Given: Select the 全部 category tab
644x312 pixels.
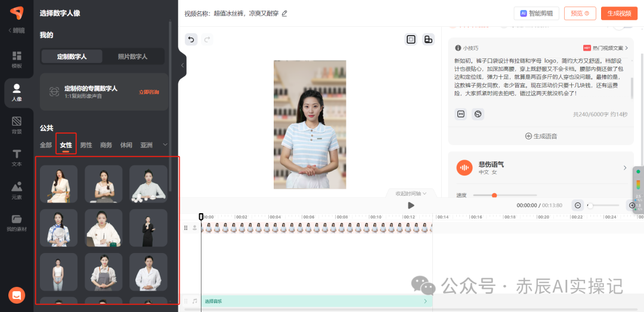Looking at the screenshot, I should tap(45, 145).
